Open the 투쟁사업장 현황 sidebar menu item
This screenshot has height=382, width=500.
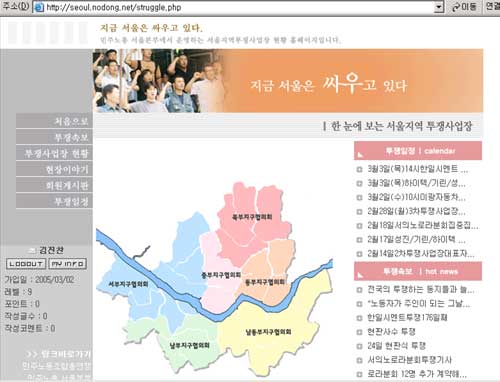(54, 153)
